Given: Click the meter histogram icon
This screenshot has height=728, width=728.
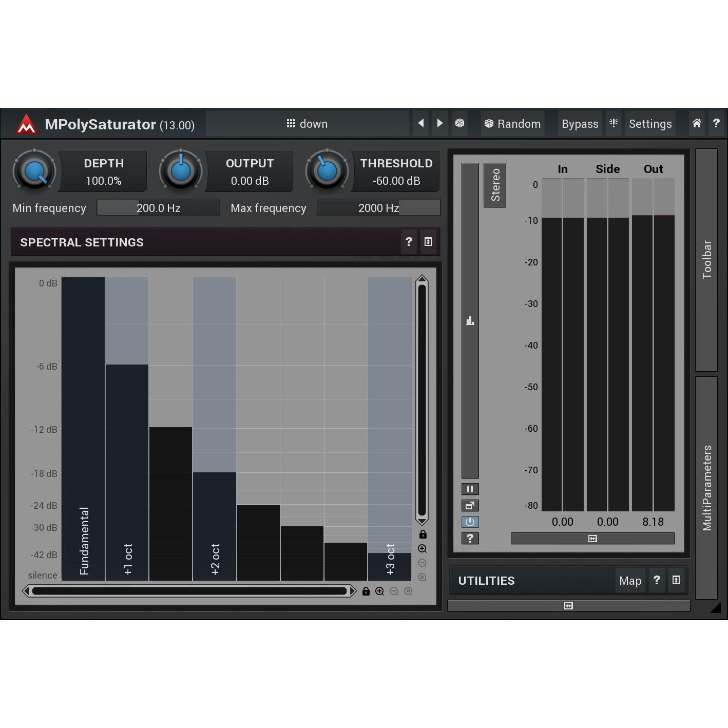Looking at the screenshot, I should [x=470, y=321].
